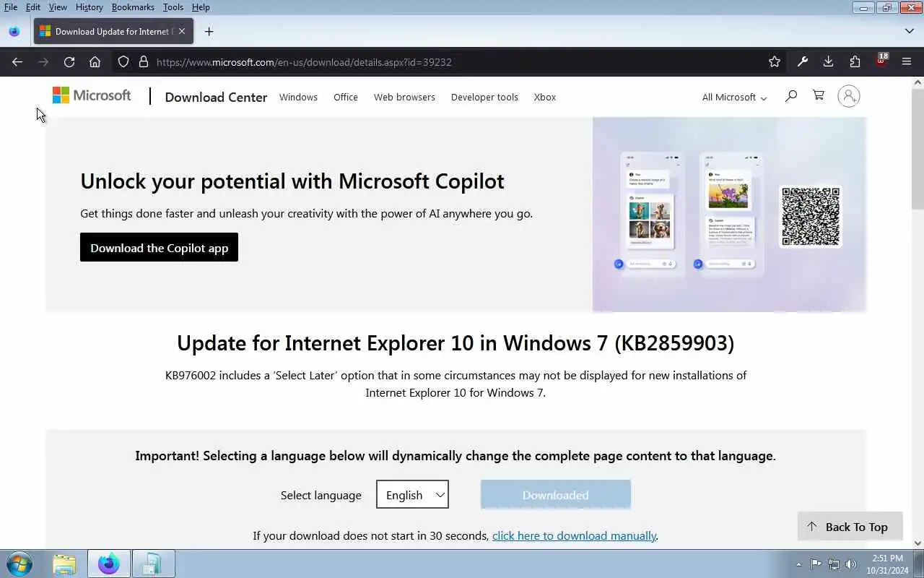Click the Downloaded button
924x578 pixels.
pos(556,494)
